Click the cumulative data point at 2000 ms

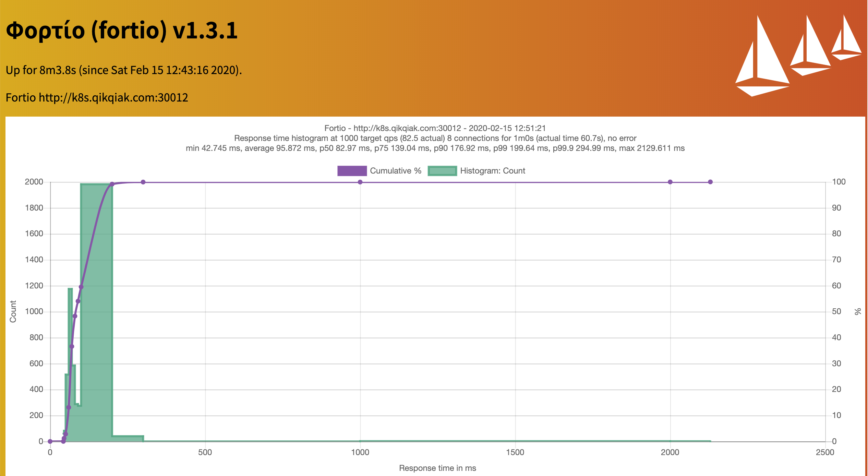coord(670,182)
